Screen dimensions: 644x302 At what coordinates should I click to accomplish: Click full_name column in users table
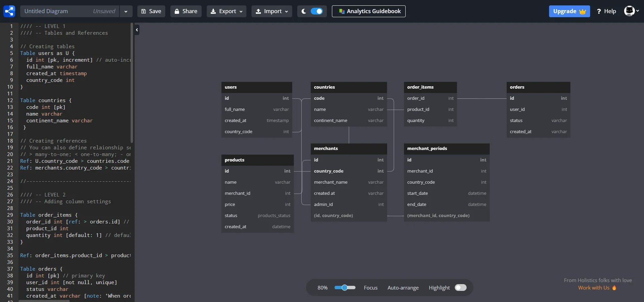click(257, 109)
